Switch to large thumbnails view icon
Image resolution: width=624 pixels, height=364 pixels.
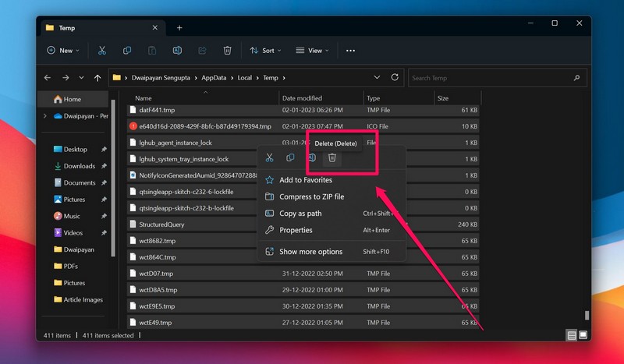583,335
